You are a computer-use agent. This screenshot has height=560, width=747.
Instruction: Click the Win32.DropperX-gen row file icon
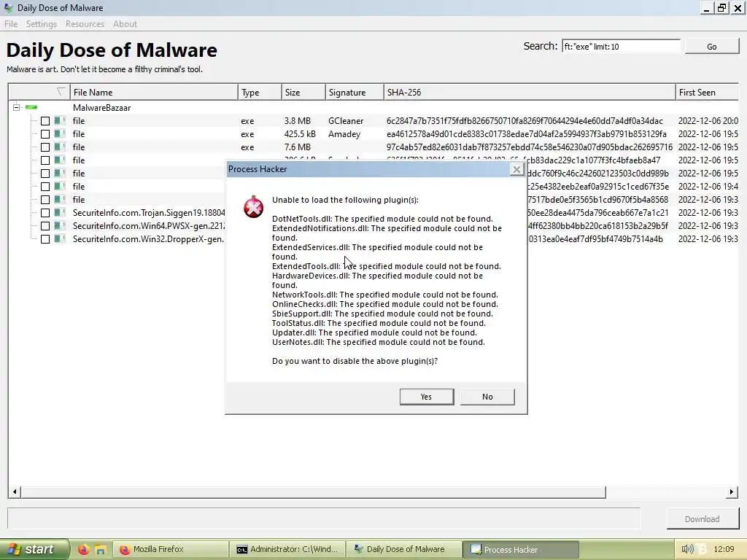tap(60, 239)
